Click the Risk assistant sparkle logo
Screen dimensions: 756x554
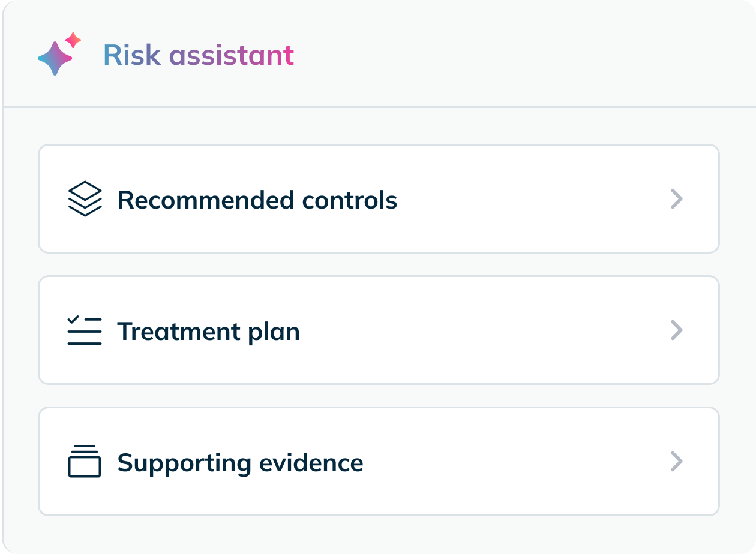pyautogui.click(x=59, y=55)
